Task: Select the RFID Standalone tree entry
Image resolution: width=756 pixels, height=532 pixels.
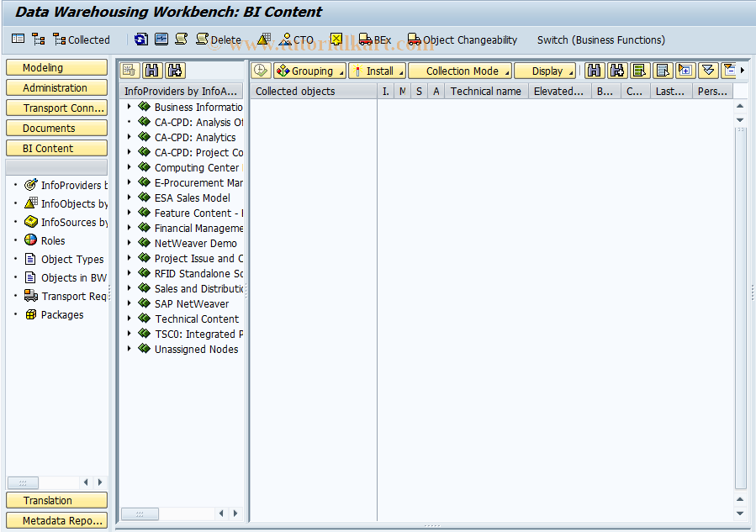Action: 198,273
